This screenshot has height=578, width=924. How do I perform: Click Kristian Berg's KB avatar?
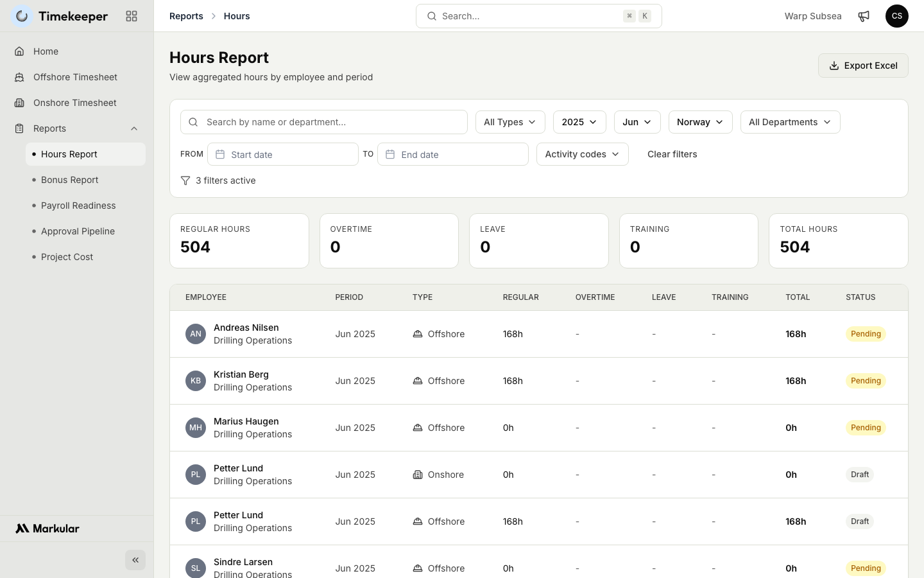196,381
